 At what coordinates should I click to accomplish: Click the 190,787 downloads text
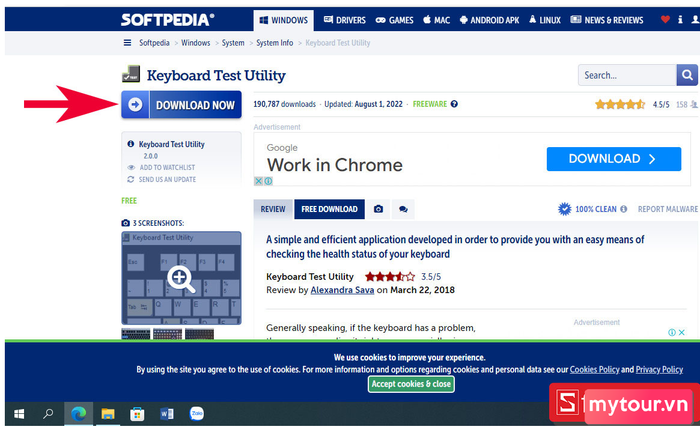[284, 104]
